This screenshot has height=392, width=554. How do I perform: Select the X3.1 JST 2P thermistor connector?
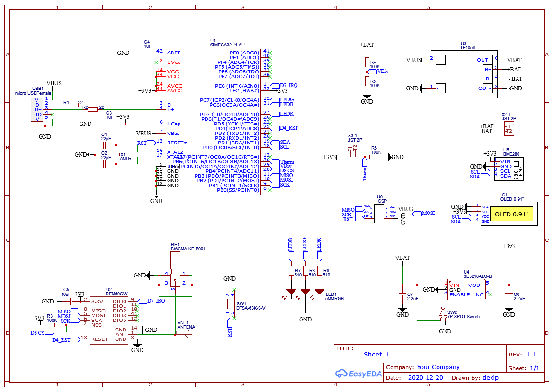(353, 148)
